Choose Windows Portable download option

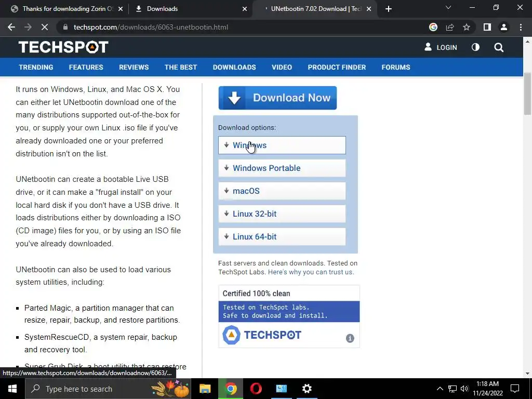282,168
